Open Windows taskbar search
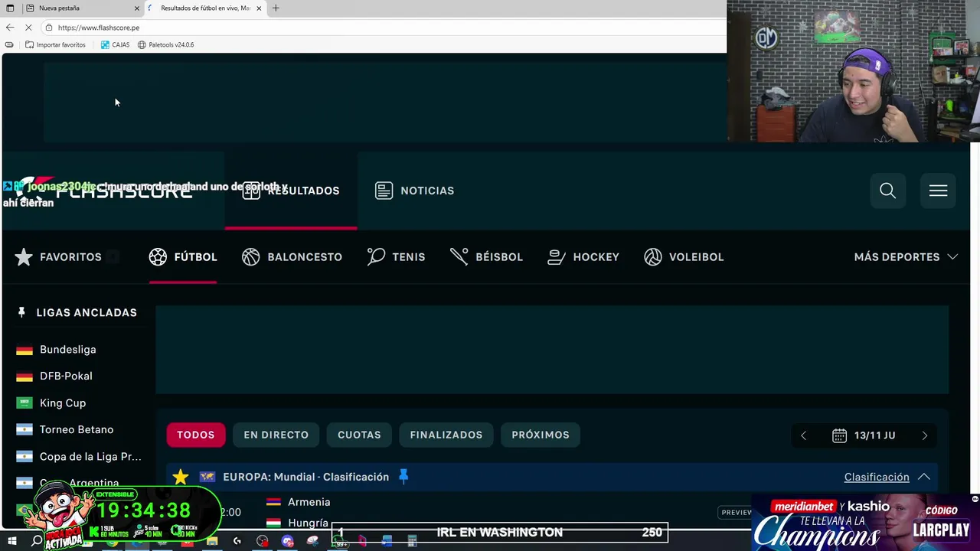980x551 pixels. 37,542
